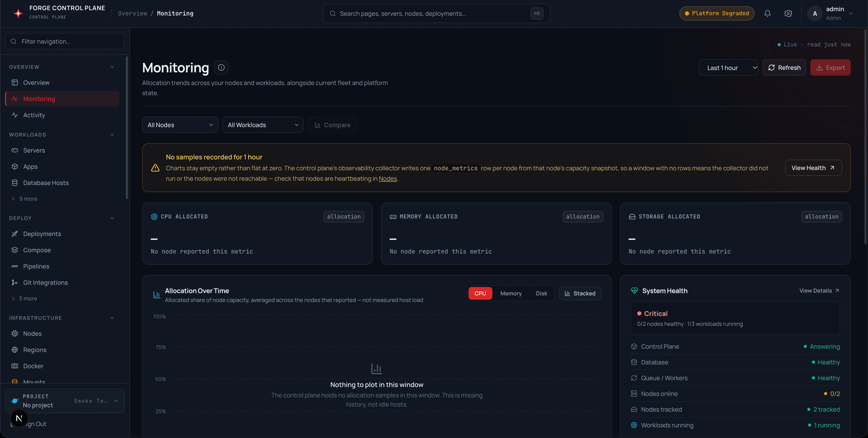Open Deployments in the sidebar
This screenshot has height=438, width=868.
click(62, 234)
